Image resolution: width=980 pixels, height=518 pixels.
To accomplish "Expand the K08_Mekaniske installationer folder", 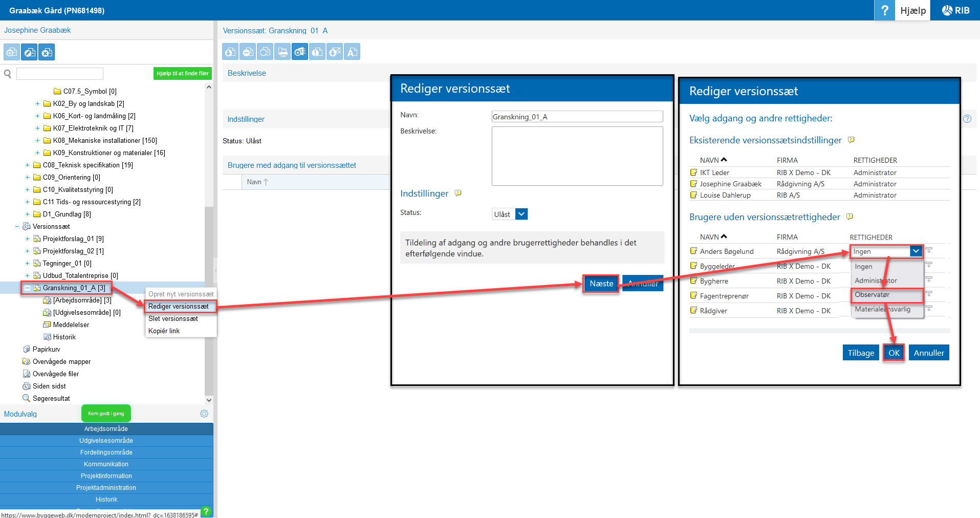I will tap(37, 140).
